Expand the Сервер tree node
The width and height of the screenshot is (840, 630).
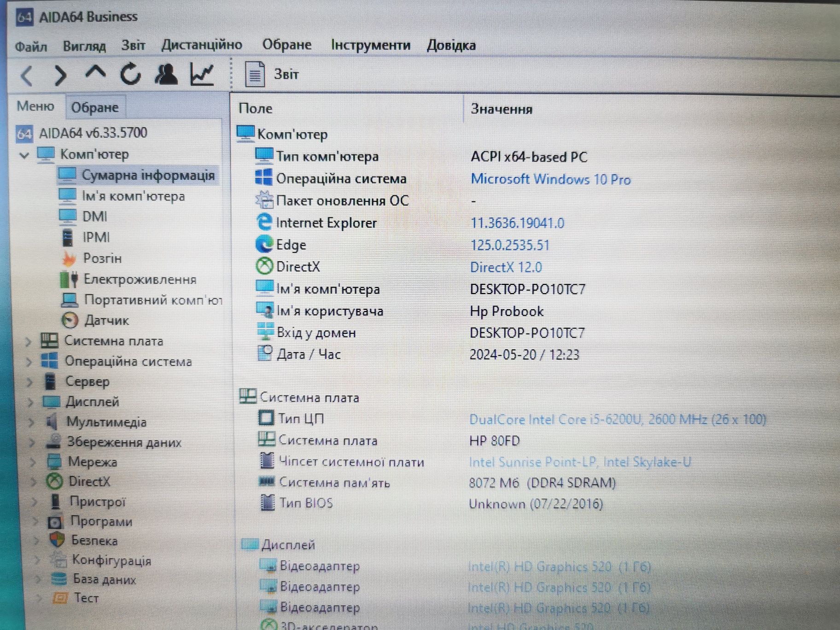tap(30, 382)
